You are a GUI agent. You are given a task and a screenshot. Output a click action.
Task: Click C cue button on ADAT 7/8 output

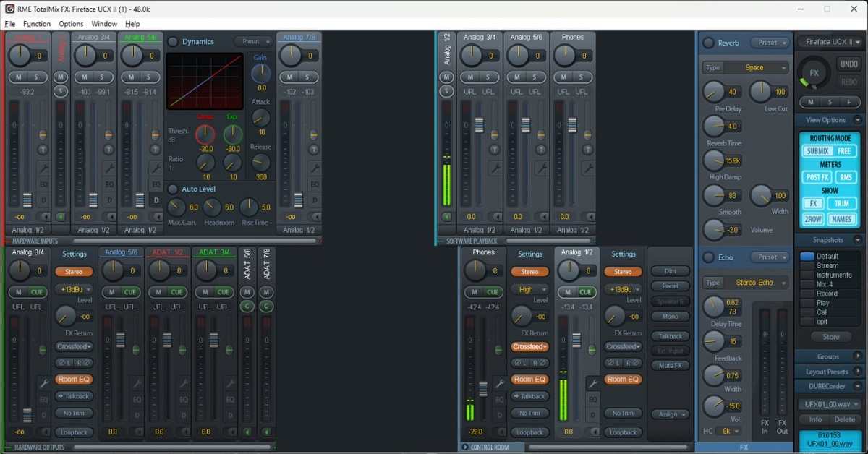266,306
